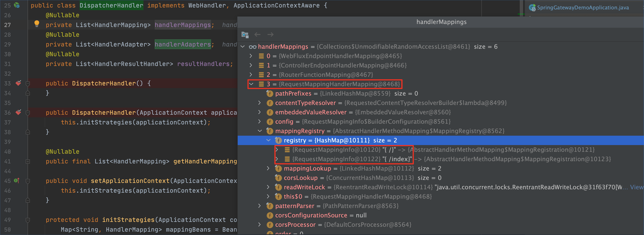Viewport: 644px width, 235px height.
Task: Expand entry 0 WebFluxEndpointHandlerMapping
Action: coord(251,56)
